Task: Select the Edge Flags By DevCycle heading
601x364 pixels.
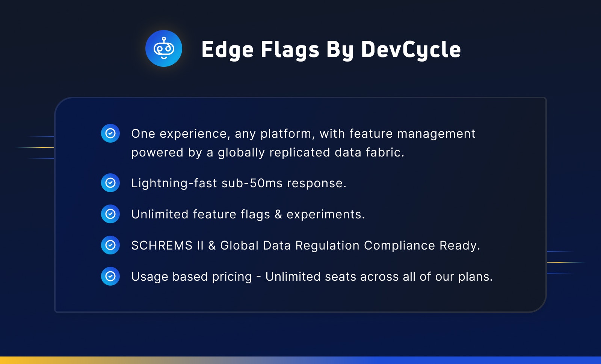Action: (x=331, y=50)
